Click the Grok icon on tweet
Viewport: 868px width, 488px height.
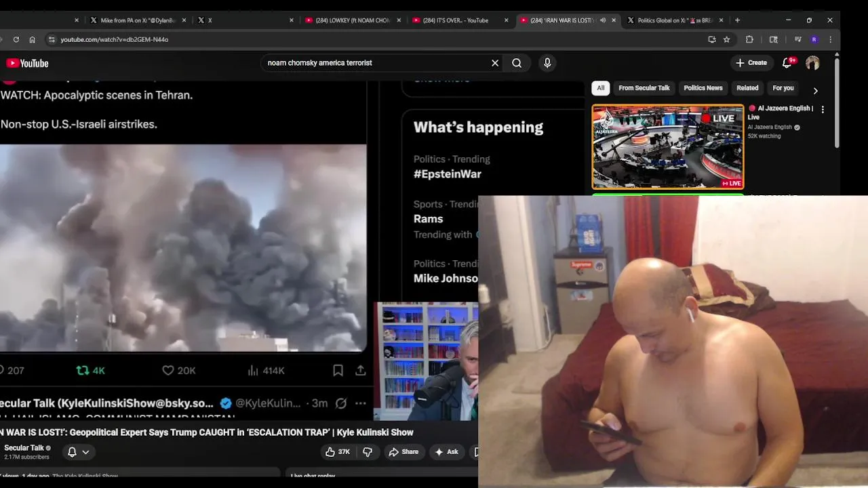click(x=341, y=403)
